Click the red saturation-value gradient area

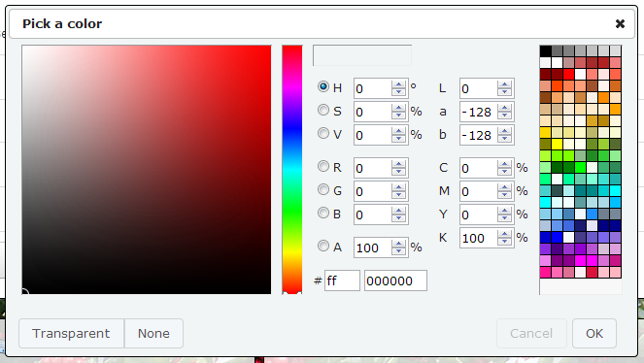(147, 170)
